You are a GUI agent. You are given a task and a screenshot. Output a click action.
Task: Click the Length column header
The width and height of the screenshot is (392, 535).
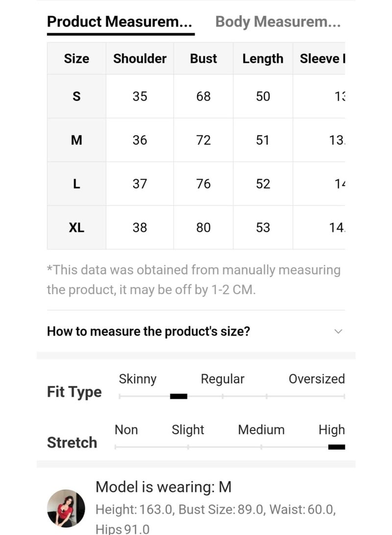pos(263,59)
